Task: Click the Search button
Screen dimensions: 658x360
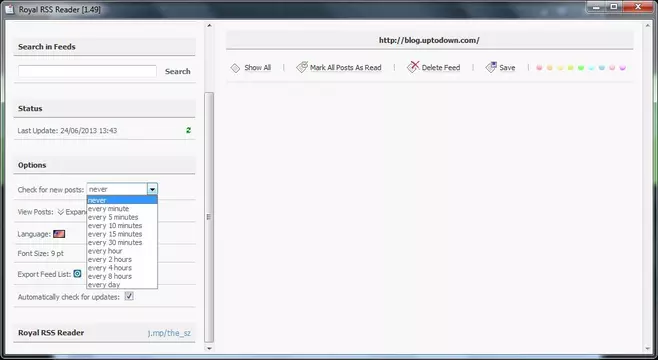Action: (178, 71)
